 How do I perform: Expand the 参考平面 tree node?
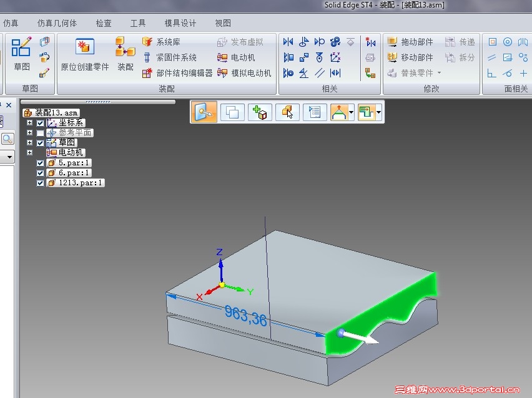tap(29, 132)
